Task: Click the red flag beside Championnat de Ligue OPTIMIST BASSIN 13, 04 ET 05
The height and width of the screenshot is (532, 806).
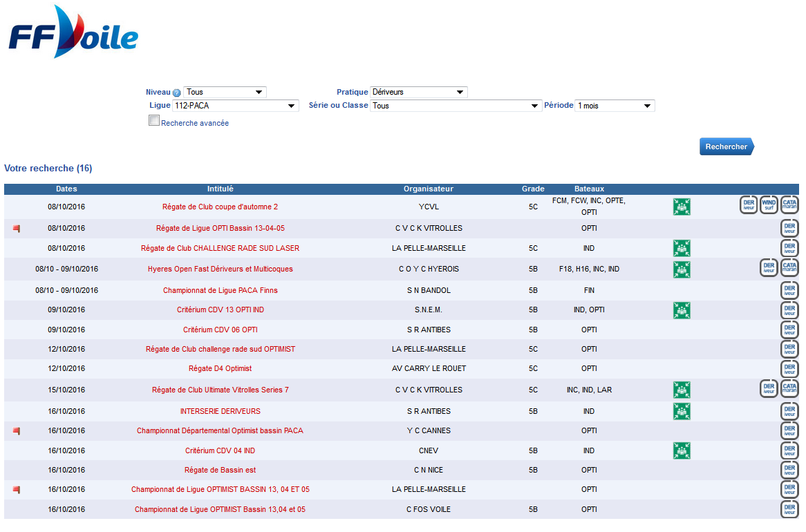Action: (17, 490)
